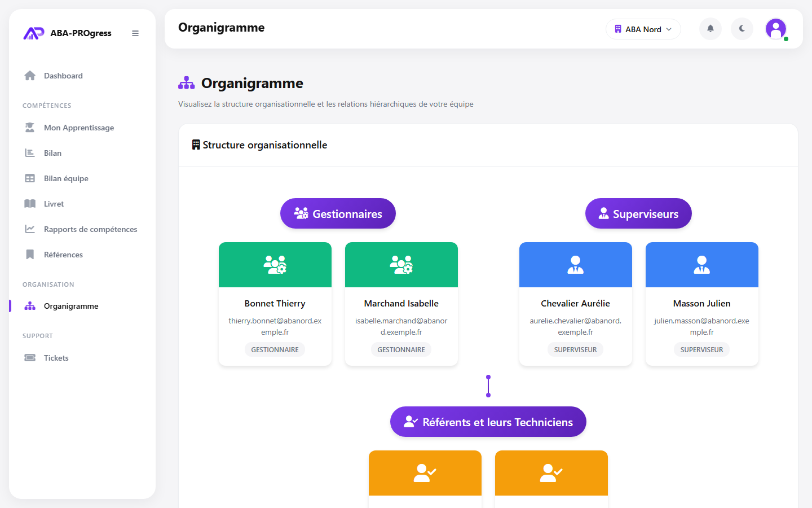812x508 pixels.
Task: Click the Références bookmark icon
Action: [x=30, y=255]
